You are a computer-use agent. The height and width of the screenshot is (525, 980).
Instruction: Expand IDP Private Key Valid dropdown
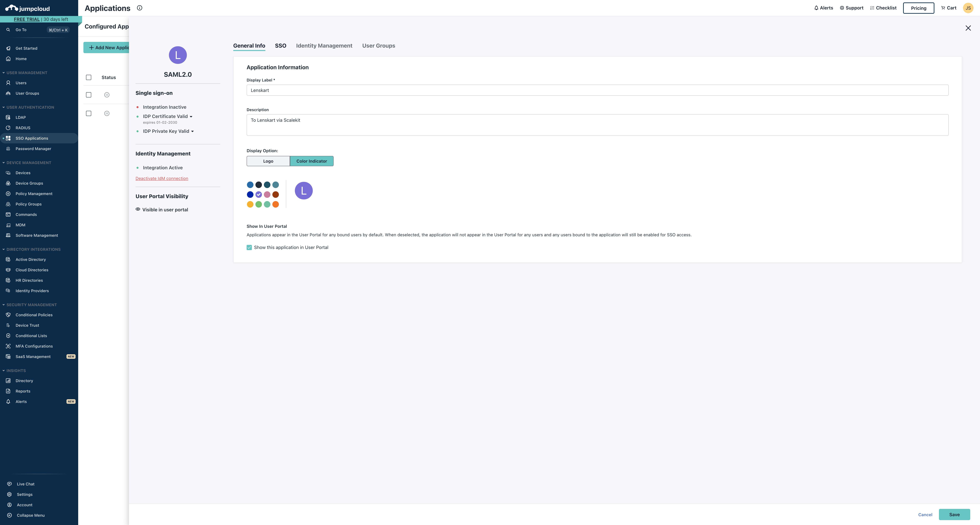(193, 132)
